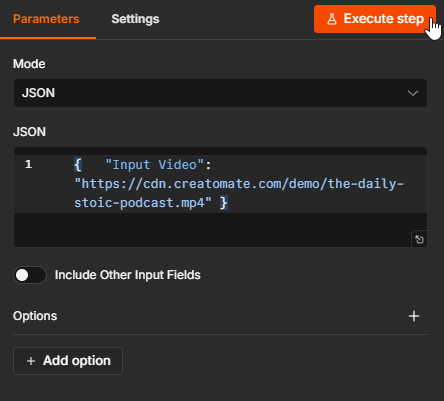This screenshot has width=444, height=401.
Task: Click inside the JSON code editor field
Action: (x=220, y=197)
